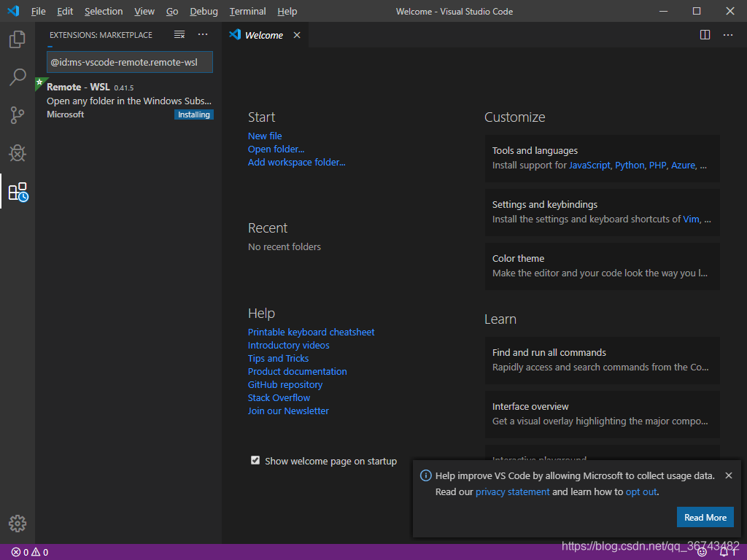This screenshot has height=560, width=747.
Task: Click the JavaScript language link
Action: pyautogui.click(x=589, y=166)
